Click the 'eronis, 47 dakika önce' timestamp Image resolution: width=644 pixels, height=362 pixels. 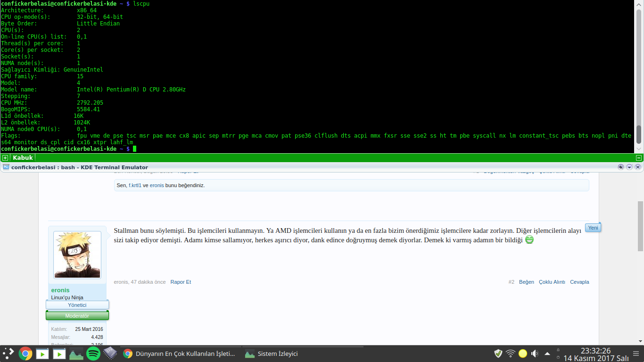coord(140,282)
